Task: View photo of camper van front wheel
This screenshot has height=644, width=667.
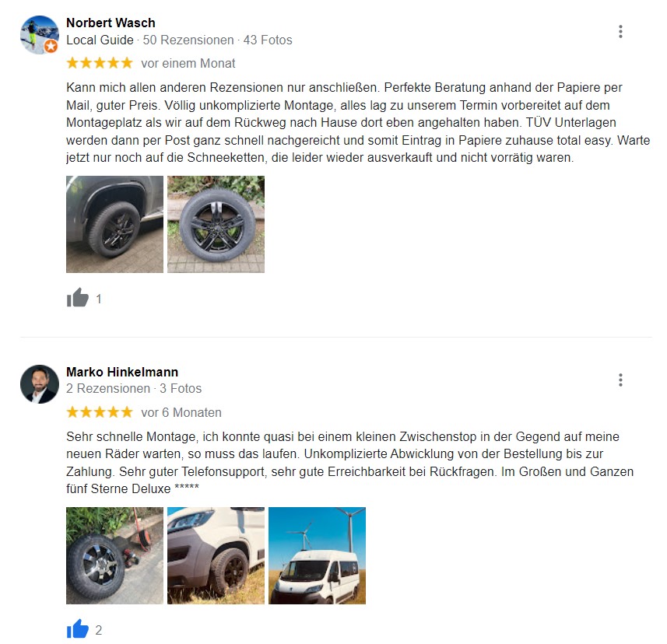Action: (x=216, y=555)
